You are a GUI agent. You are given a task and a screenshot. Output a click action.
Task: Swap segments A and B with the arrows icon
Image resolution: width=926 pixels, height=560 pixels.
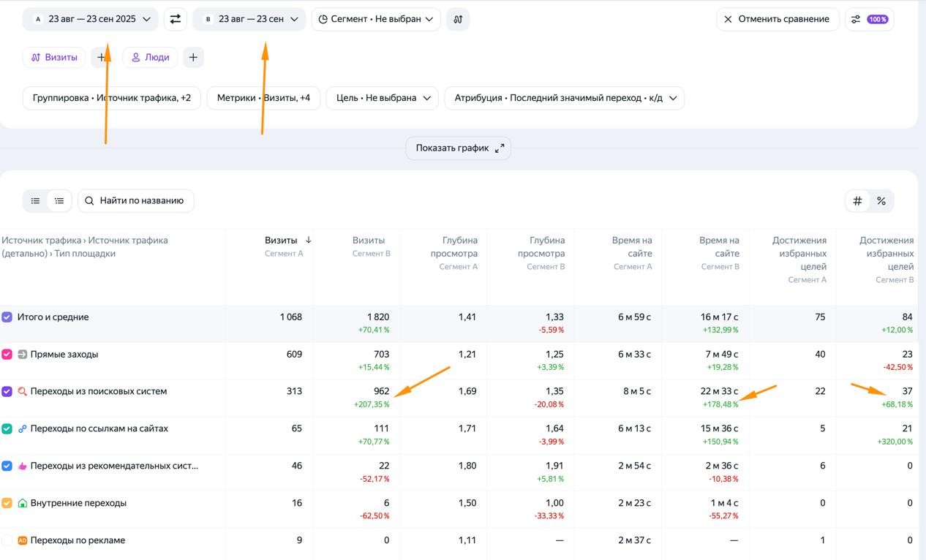pos(176,19)
